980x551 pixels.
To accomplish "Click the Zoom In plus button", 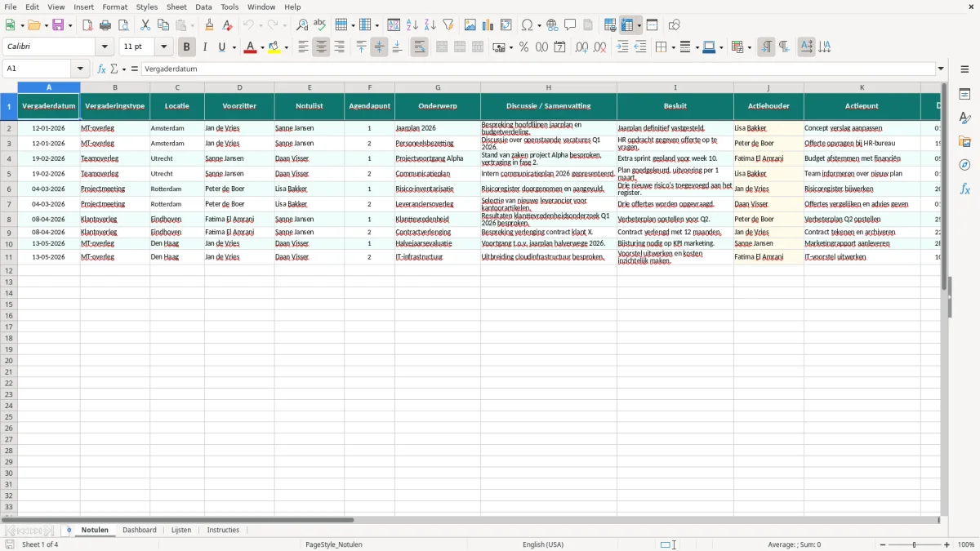I will pos(947,544).
